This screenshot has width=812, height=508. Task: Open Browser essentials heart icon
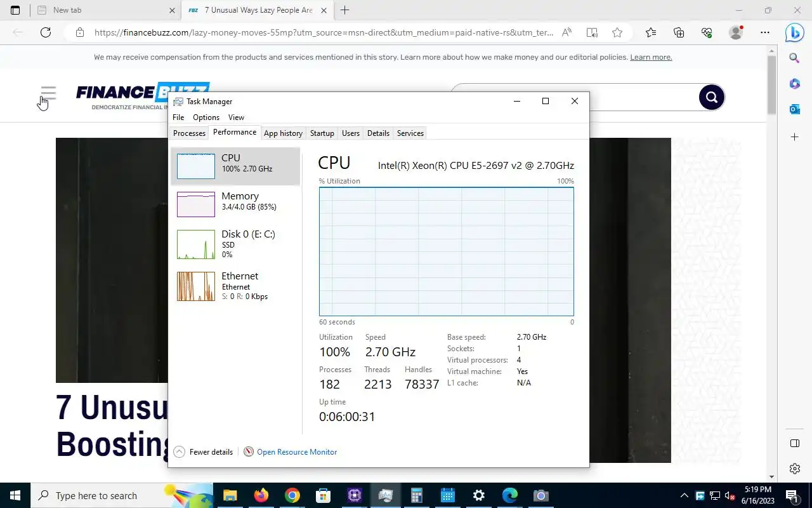pyautogui.click(x=707, y=32)
